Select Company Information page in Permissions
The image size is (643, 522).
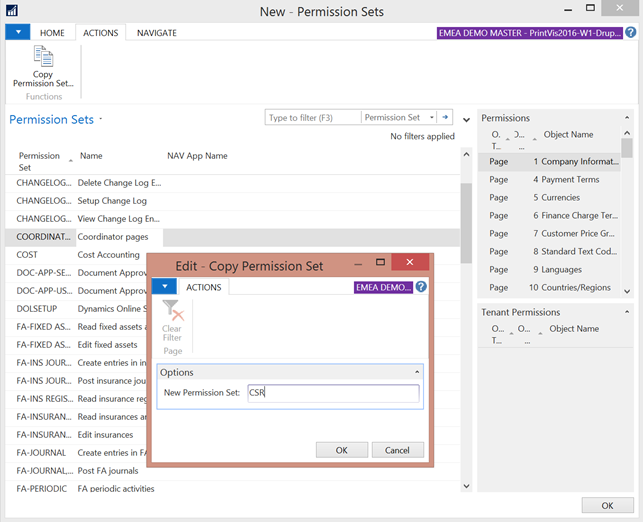click(x=550, y=162)
